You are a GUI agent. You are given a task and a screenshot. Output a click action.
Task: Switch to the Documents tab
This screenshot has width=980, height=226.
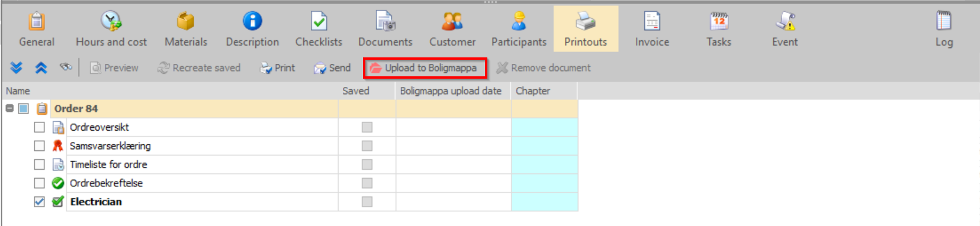[385, 29]
